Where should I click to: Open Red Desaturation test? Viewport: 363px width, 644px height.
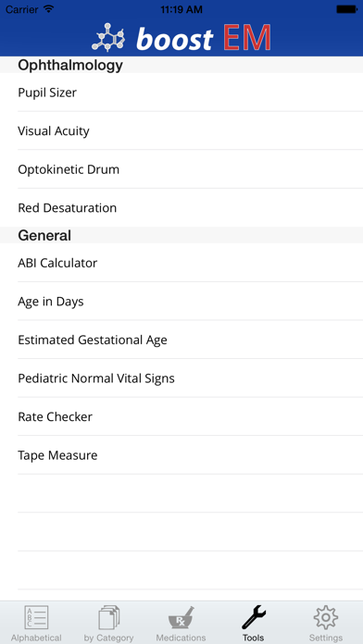181,208
